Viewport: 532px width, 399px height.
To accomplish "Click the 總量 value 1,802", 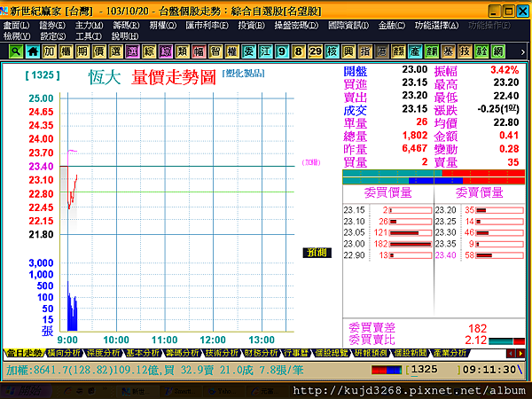I will (x=415, y=136).
